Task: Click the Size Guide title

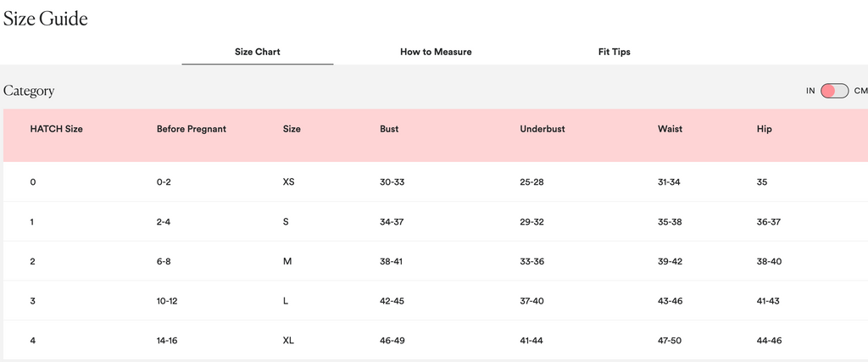Action: pyautogui.click(x=46, y=19)
